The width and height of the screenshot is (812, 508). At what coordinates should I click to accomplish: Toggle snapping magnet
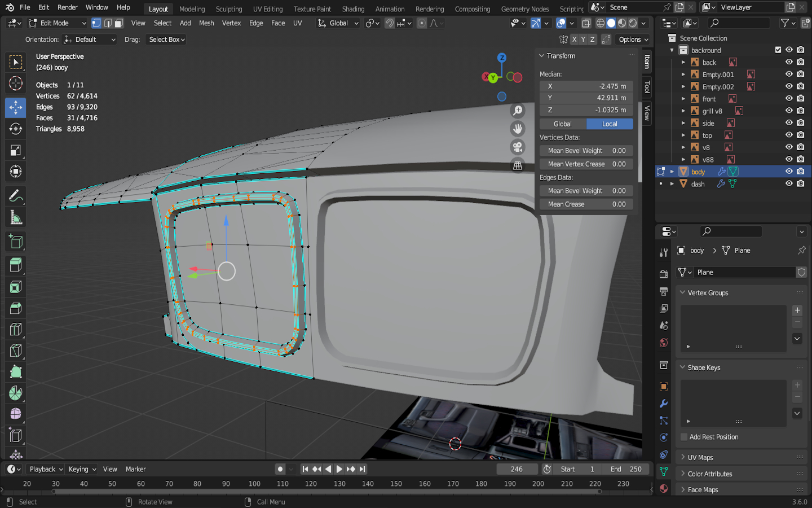click(x=390, y=23)
